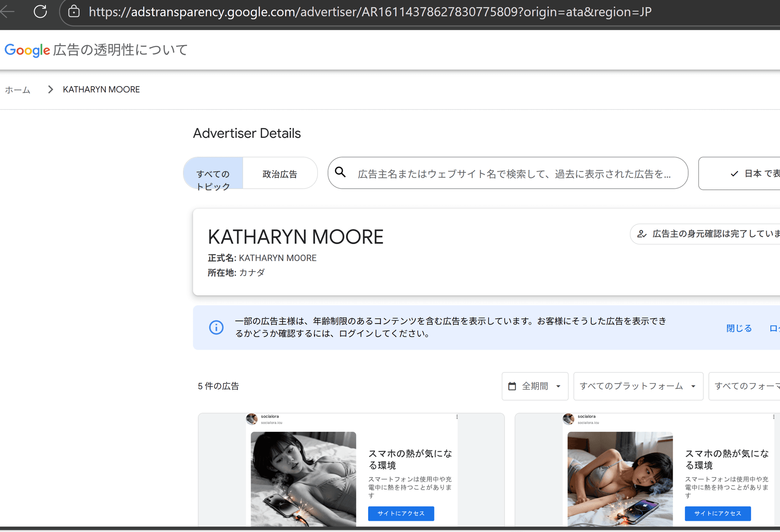780x532 pixels.
Task: Click first ad's socialora.icu domain text
Action: tap(272, 423)
